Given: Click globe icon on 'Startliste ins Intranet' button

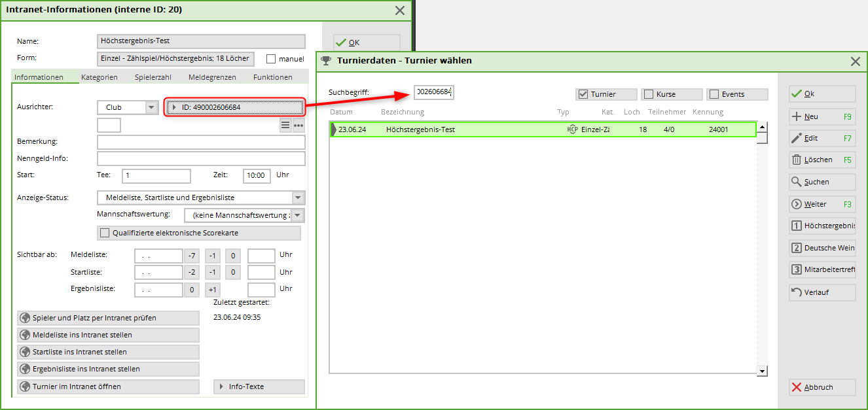Looking at the screenshot, I should (x=26, y=352).
